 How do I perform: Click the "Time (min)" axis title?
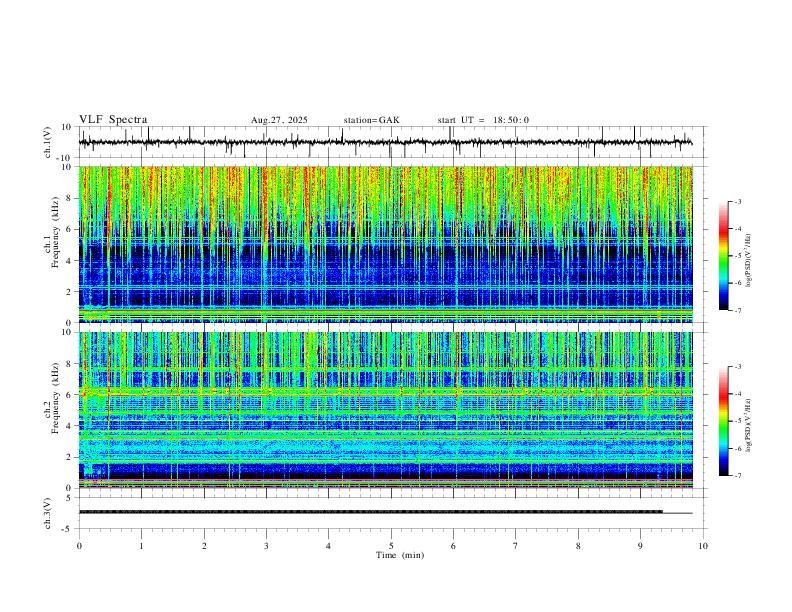pyautogui.click(x=400, y=555)
